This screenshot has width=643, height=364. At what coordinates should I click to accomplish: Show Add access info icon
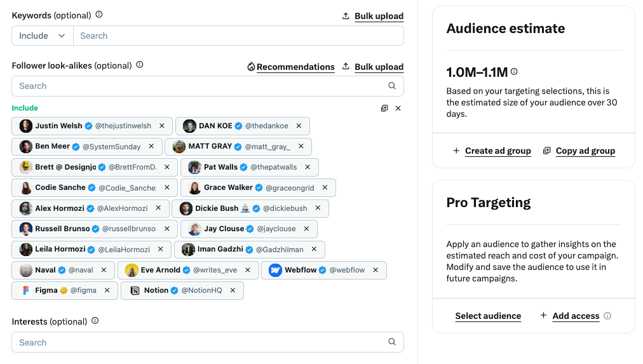pyautogui.click(x=607, y=316)
